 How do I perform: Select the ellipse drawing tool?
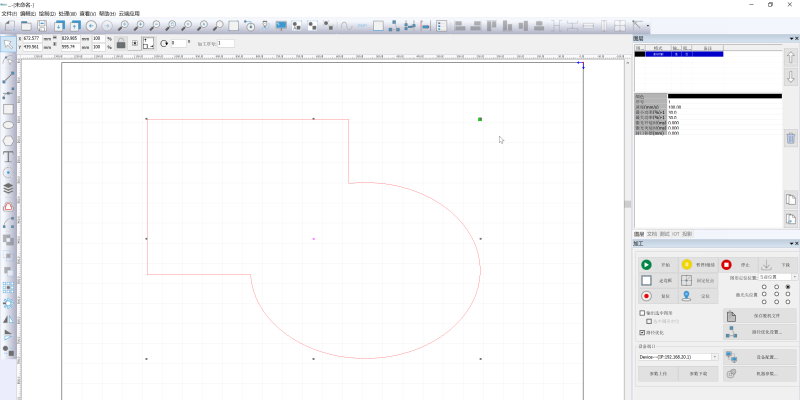pos(8,124)
